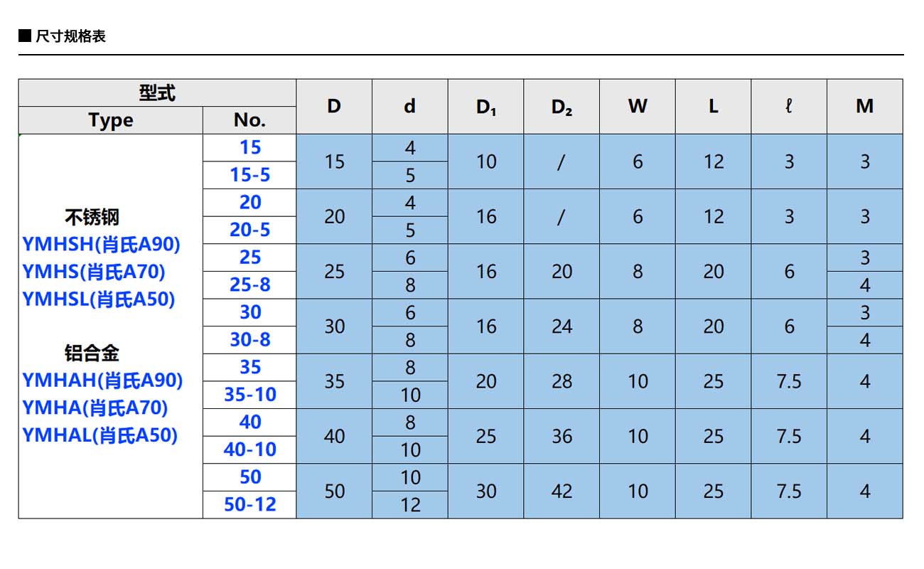Select model number 50-12
The image size is (924, 569).
click(x=249, y=504)
